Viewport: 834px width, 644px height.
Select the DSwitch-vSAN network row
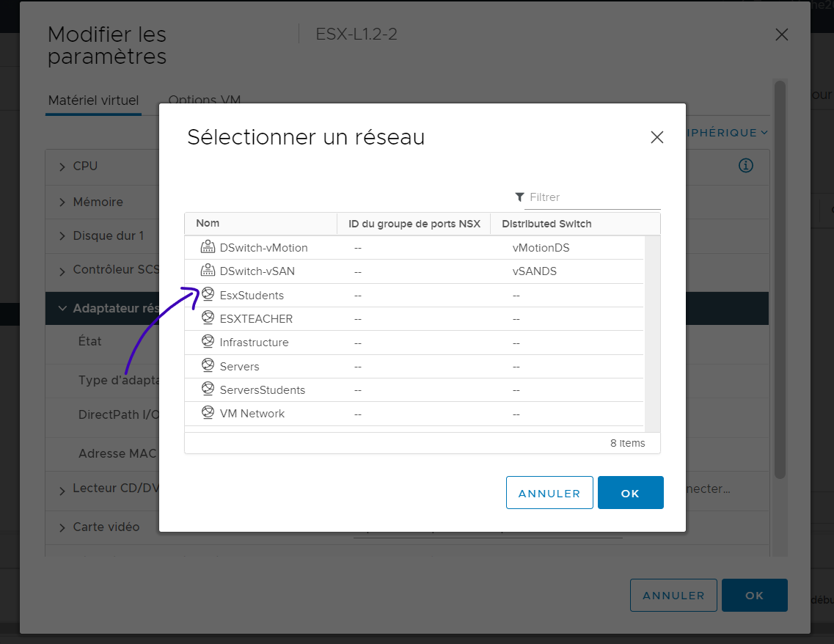414,271
